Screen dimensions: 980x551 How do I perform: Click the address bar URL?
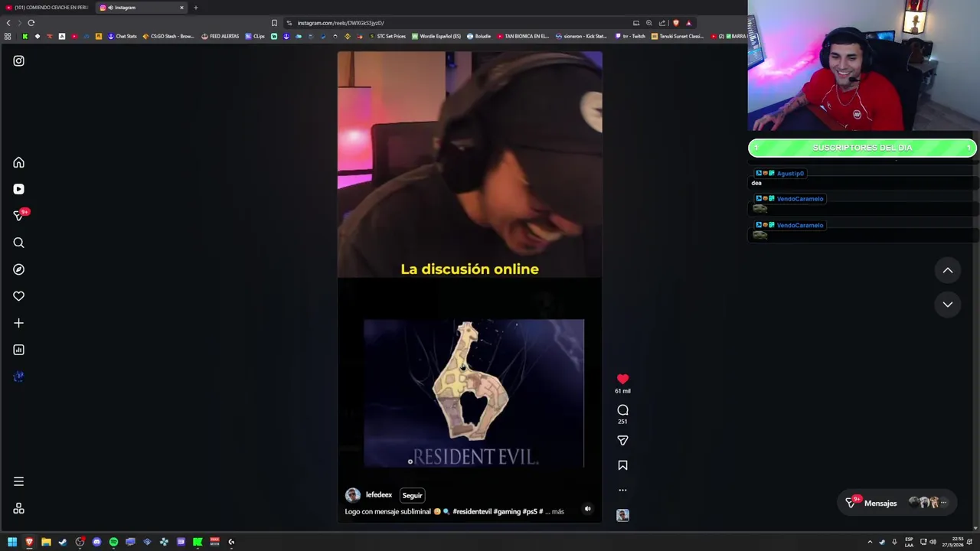click(x=341, y=23)
